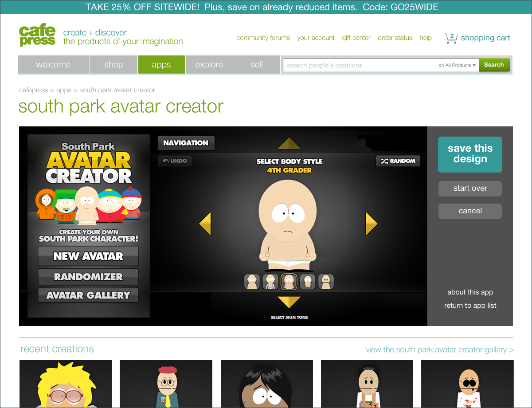Start a New Avatar
This screenshot has height=408, width=532.
88,256
